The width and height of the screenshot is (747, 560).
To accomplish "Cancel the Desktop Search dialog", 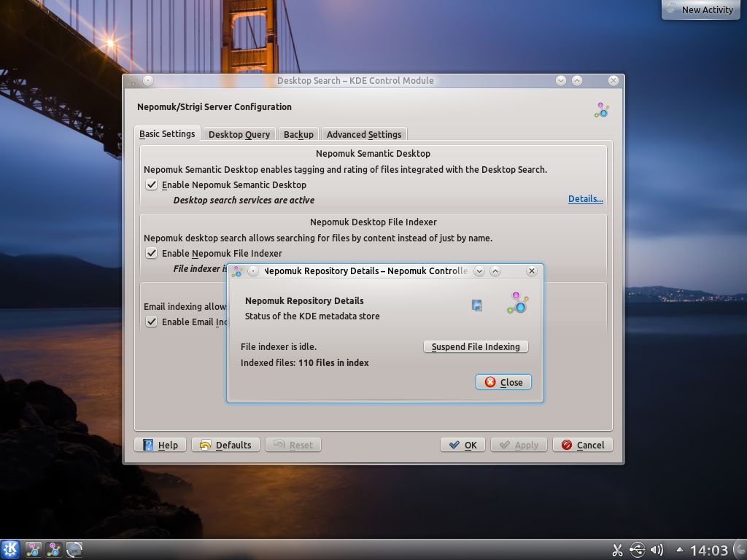I will pyautogui.click(x=583, y=445).
